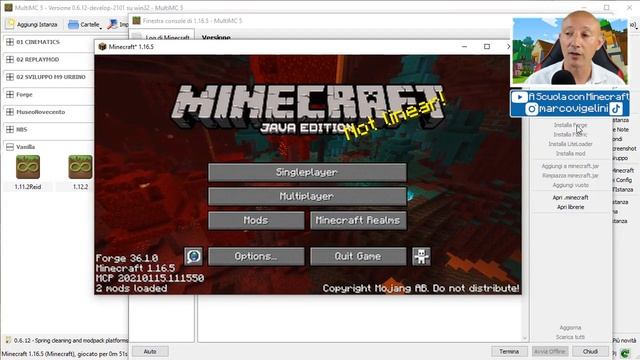This screenshot has height=360, width=640.
Task: Click Scarica tutti
Action: [x=570, y=337]
